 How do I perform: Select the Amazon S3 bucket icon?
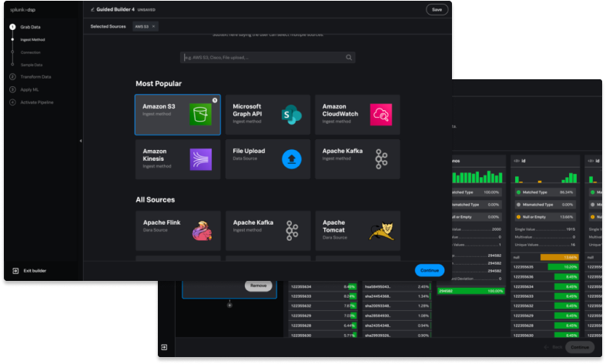[x=200, y=115]
